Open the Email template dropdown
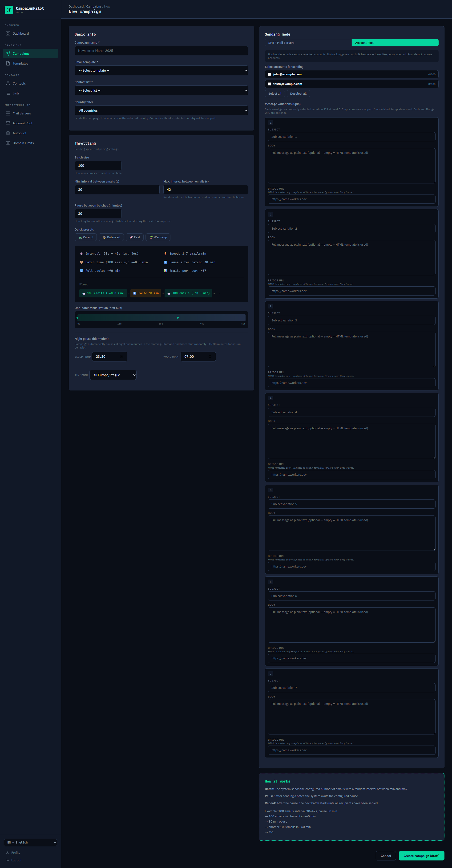This screenshot has height=868, width=452. coord(161,70)
